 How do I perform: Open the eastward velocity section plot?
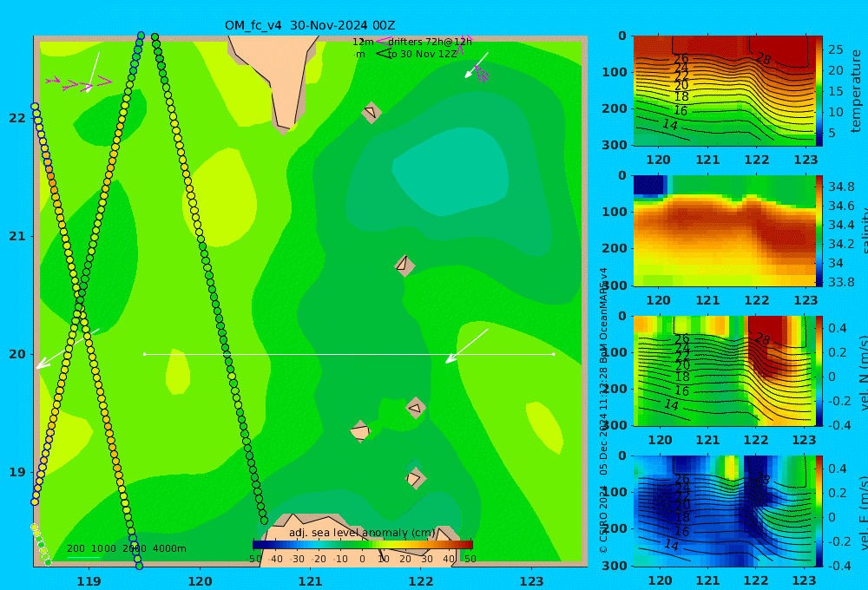(724, 511)
